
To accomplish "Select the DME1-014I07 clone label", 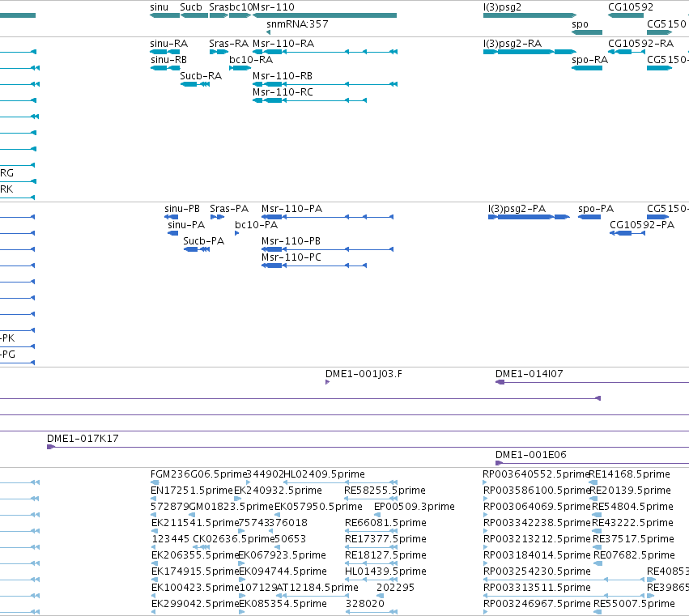I will pos(529,374).
